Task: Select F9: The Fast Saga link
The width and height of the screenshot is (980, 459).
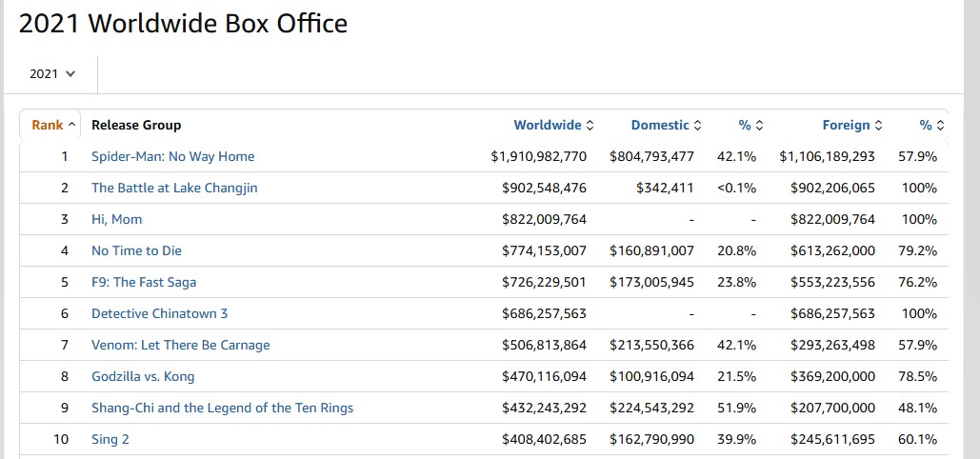Action: tap(144, 282)
